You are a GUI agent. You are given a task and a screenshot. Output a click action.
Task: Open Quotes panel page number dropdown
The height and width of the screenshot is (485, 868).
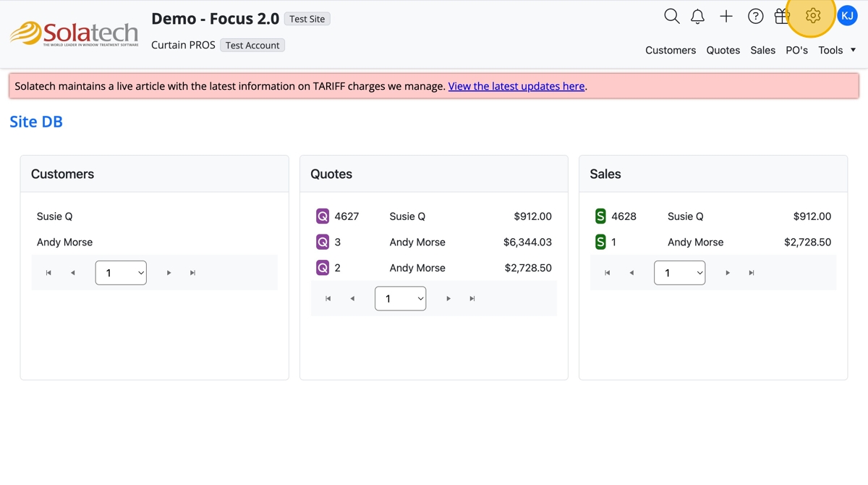pos(400,298)
